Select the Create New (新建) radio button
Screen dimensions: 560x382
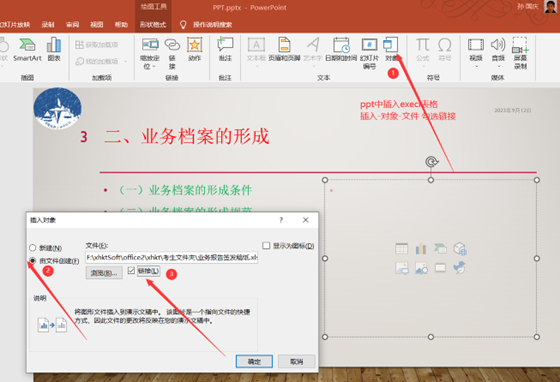32,247
